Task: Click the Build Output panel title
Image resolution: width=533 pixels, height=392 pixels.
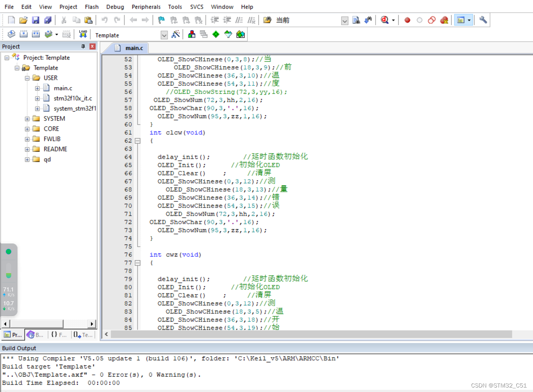Action: pos(19,348)
